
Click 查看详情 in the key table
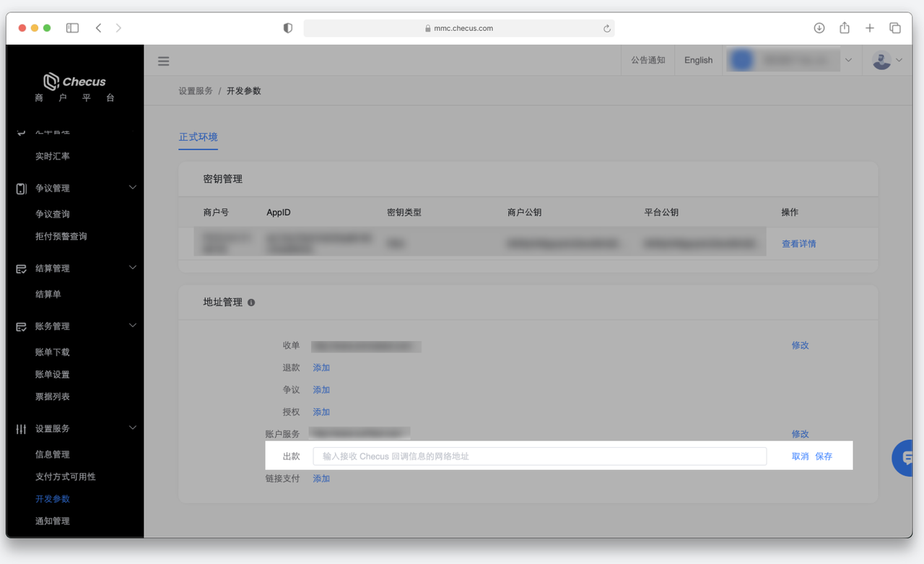click(x=798, y=244)
